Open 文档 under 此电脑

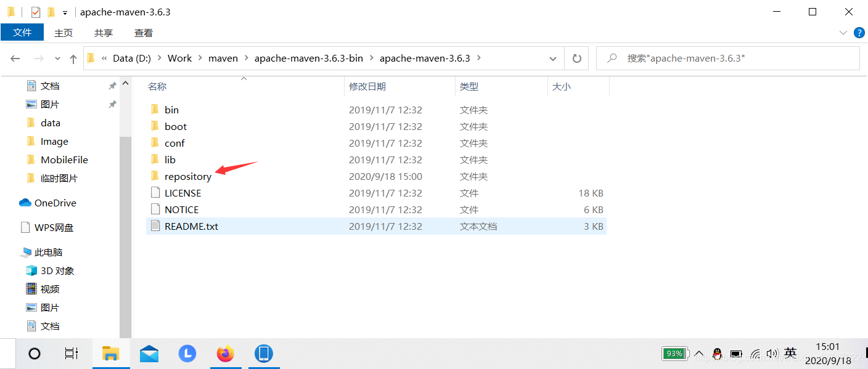coord(50,326)
